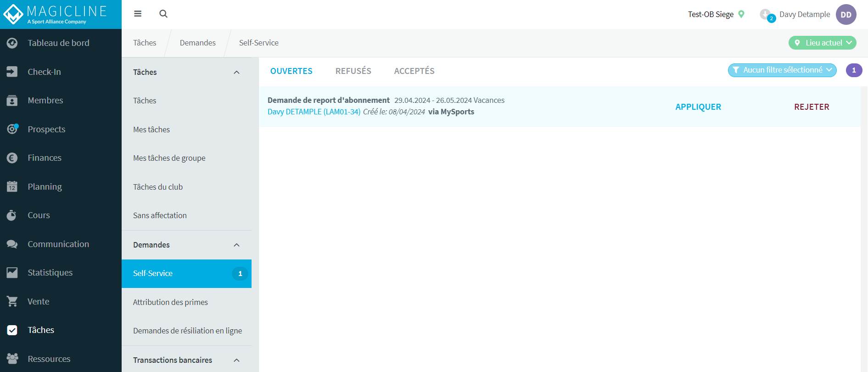Click the Demande de report d'abonnement title
Viewport: 868px width, 372px height.
tap(329, 100)
